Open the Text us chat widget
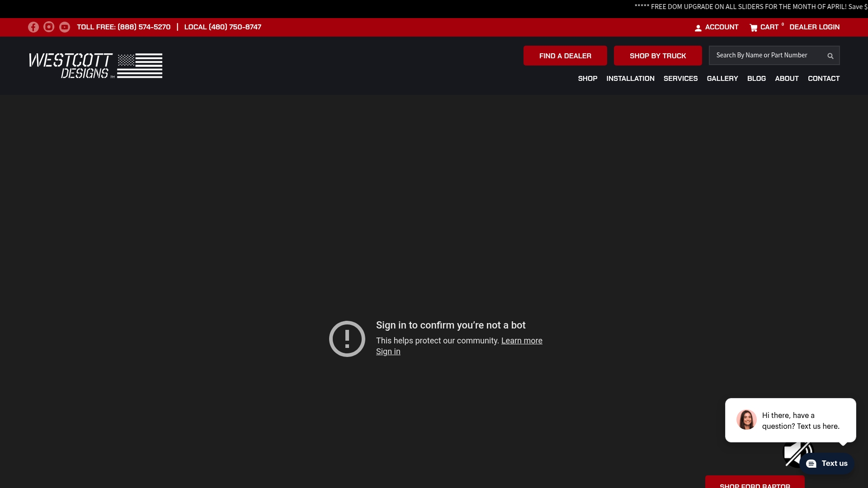Screen dimensions: 868x488 pyautogui.click(x=826, y=463)
